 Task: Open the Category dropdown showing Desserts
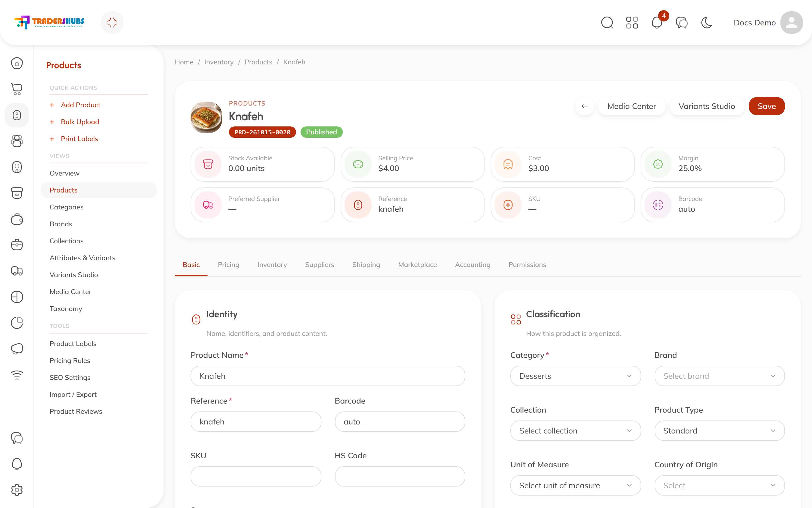pos(575,376)
